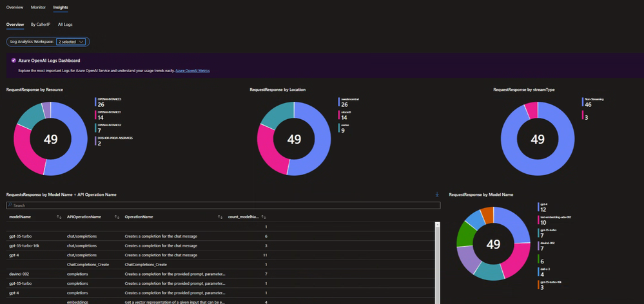Screen dimensions: 644x304
Task: Click the table search input field
Action: 224,205
